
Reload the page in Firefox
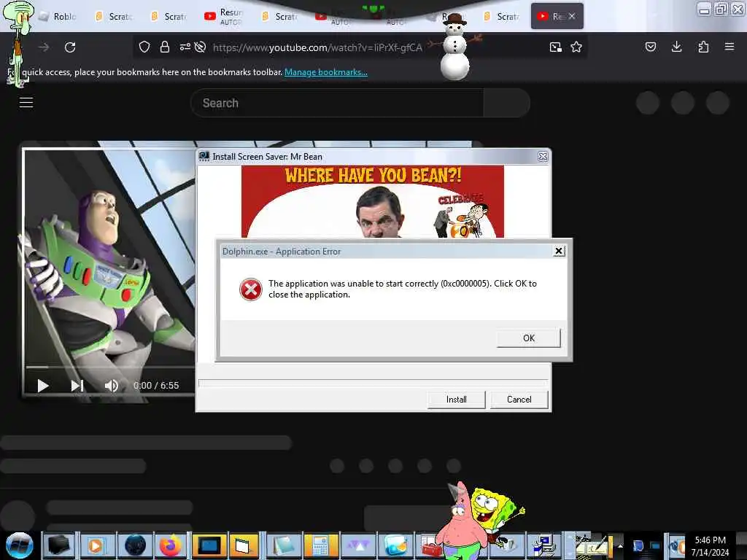tap(70, 47)
